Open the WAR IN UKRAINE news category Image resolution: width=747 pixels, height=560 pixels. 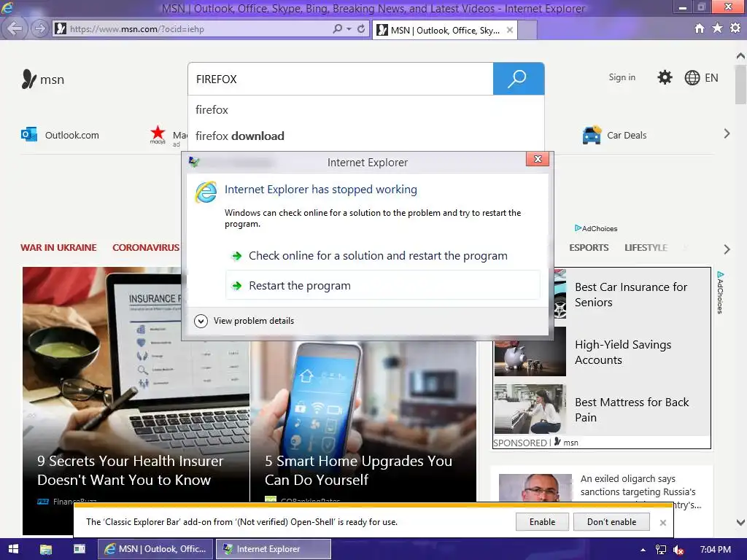[58, 248]
